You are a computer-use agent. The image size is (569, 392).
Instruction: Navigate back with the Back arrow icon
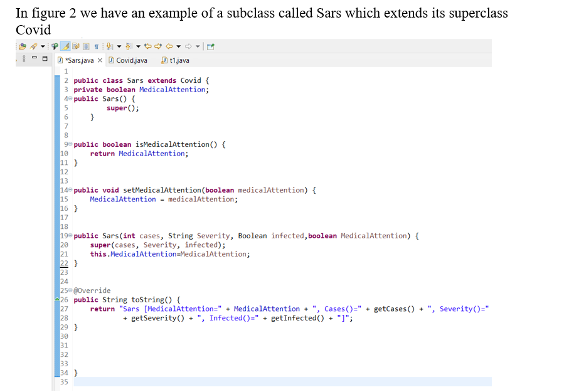168,45
